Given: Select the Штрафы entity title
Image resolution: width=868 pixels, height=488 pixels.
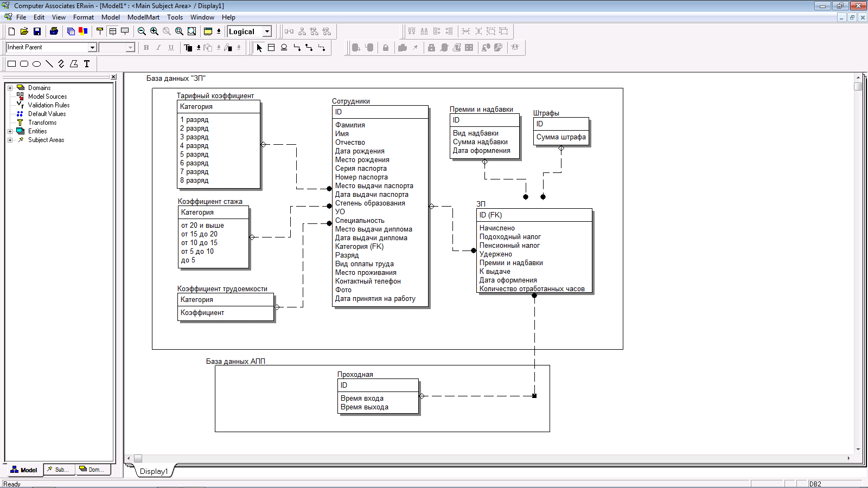Looking at the screenshot, I should tap(546, 113).
